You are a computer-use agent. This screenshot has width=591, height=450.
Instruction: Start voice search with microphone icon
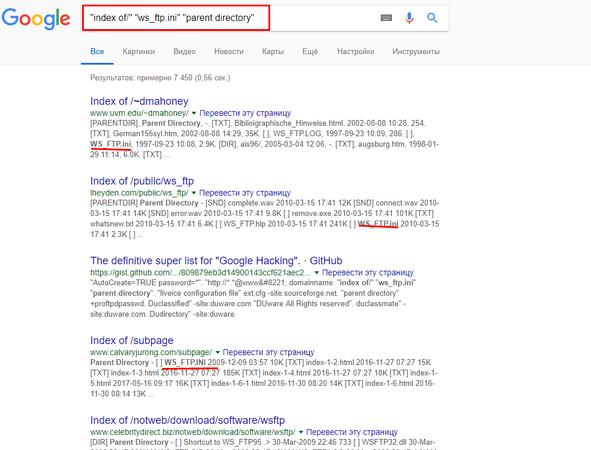coord(409,18)
